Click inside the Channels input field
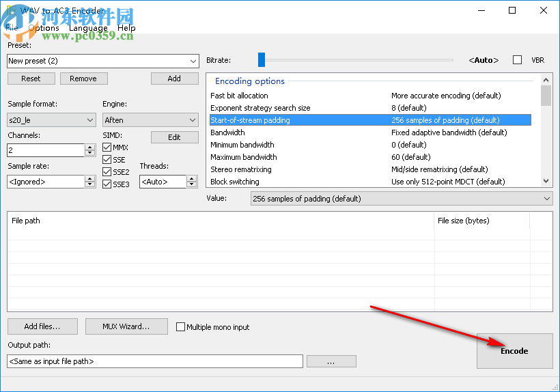 click(46, 150)
